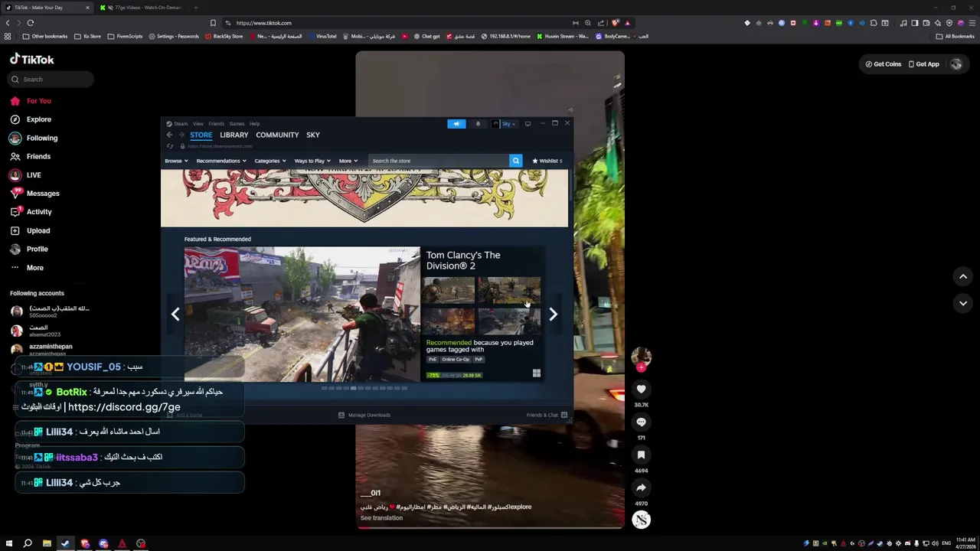Open TikTok LIVE section
Image resolution: width=980 pixels, height=551 pixels.
click(25, 174)
